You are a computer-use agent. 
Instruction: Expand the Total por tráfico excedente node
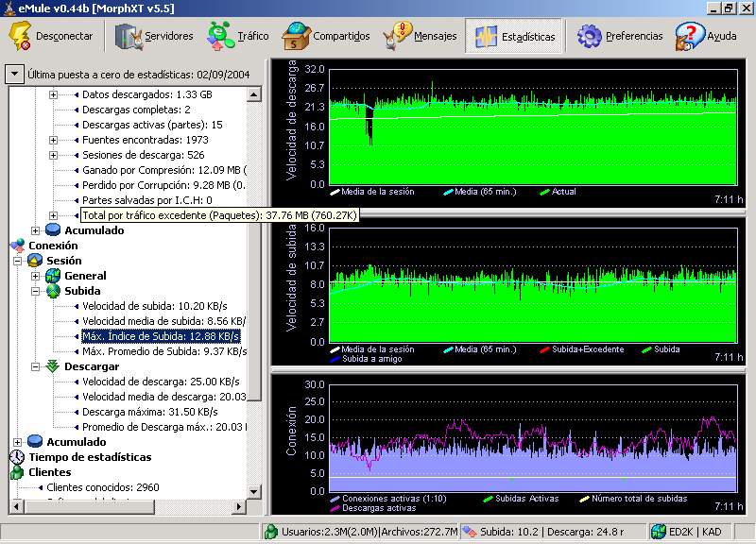tap(53, 216)
